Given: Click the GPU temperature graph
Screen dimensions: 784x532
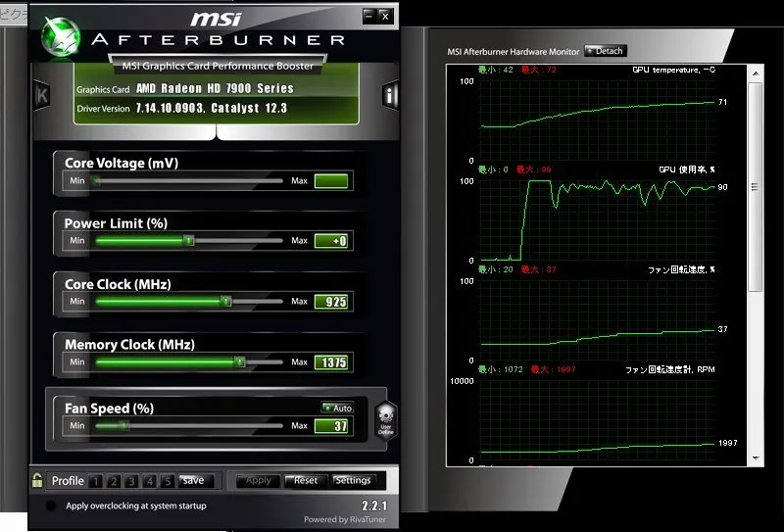Looking at the screenshot, I should [598, 120].
